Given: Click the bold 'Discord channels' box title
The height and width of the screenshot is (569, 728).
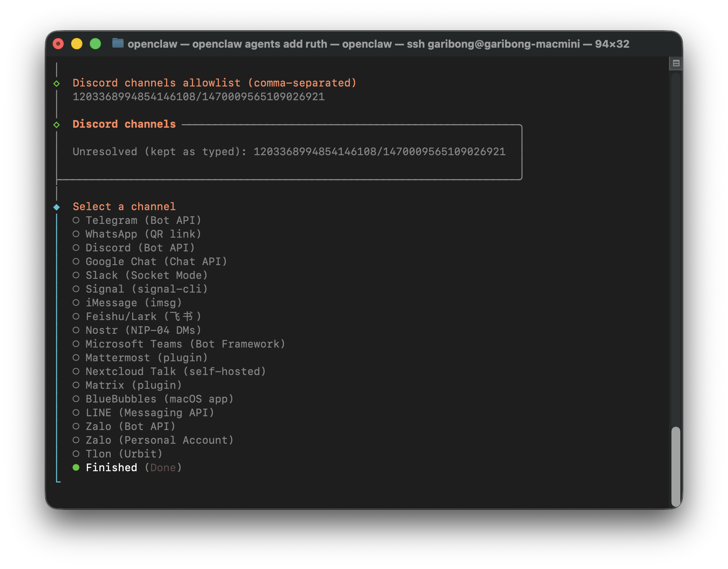Looking at the screenshot, I should [124, 124].
